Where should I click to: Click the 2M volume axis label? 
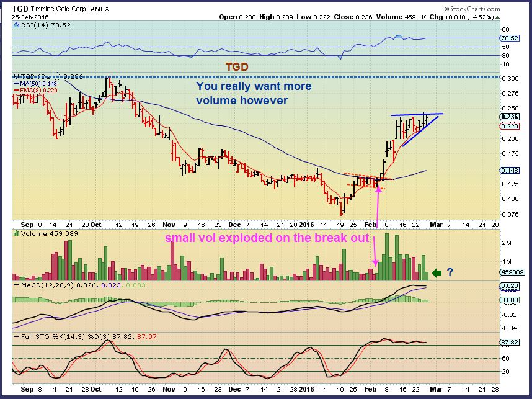pyautogui.click(x=507, y=243)
